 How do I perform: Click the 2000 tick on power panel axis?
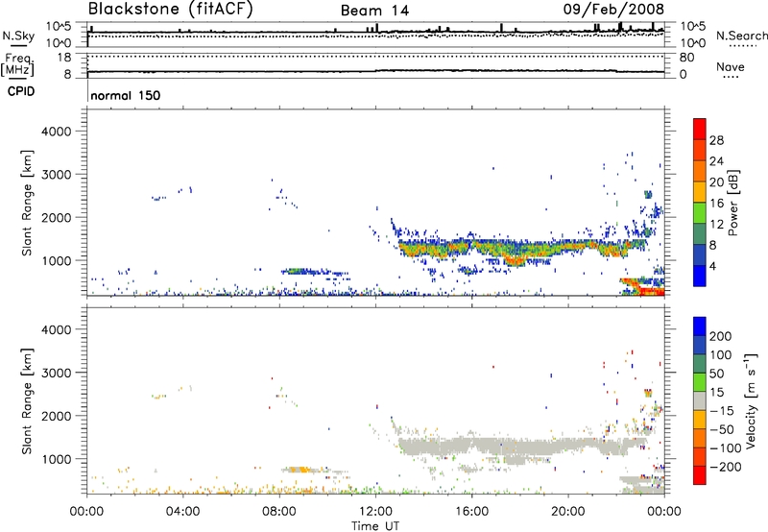[56, 217]
